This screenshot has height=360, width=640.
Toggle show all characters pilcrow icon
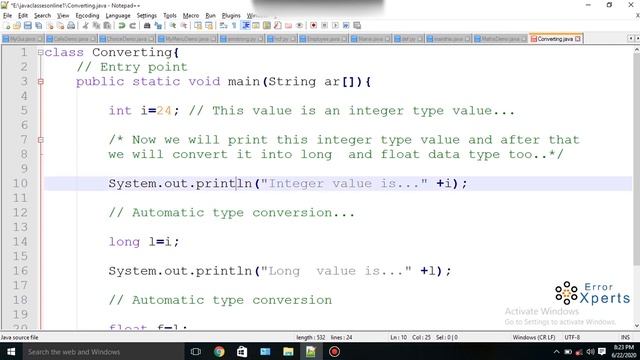(234, 25)
